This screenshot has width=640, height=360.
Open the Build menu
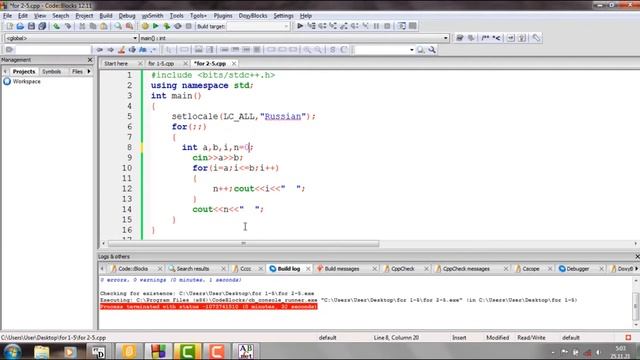106,16
